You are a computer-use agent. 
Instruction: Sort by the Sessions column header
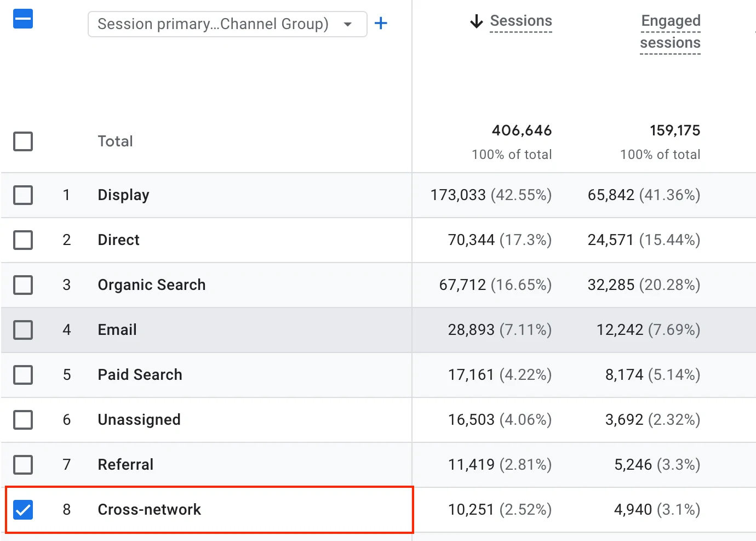pos(521,21)
